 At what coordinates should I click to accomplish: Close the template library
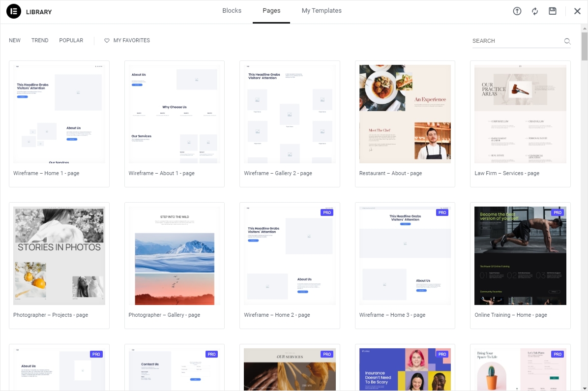tap(577, 11)
